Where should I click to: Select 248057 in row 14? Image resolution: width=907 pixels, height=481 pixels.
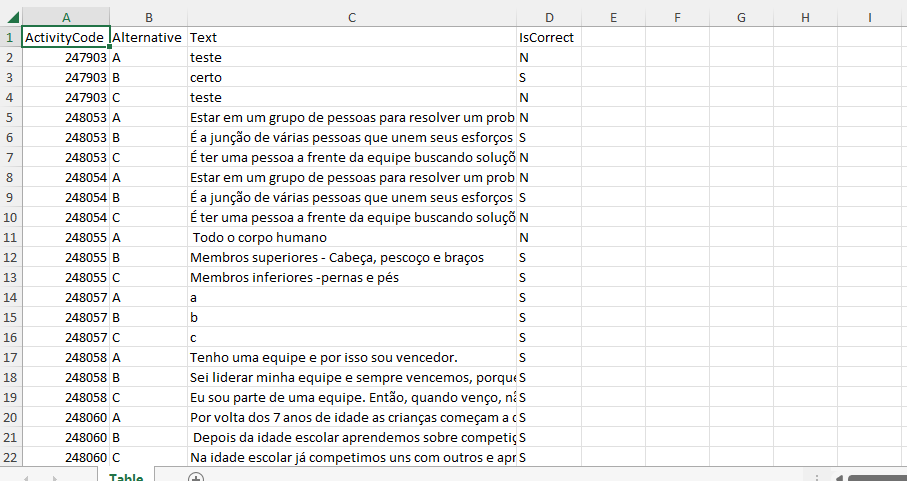pos(65,297)
